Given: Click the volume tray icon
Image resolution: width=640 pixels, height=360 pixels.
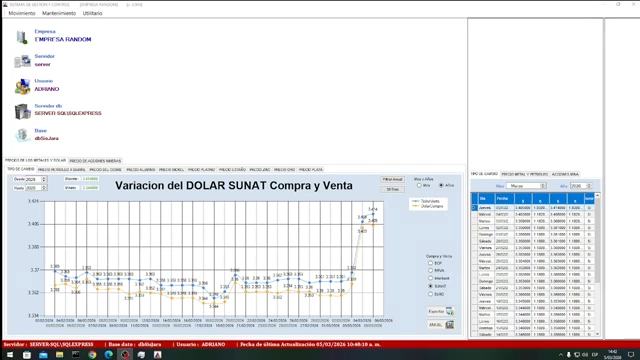Looking at the screenshot, I should pos(585,355).
